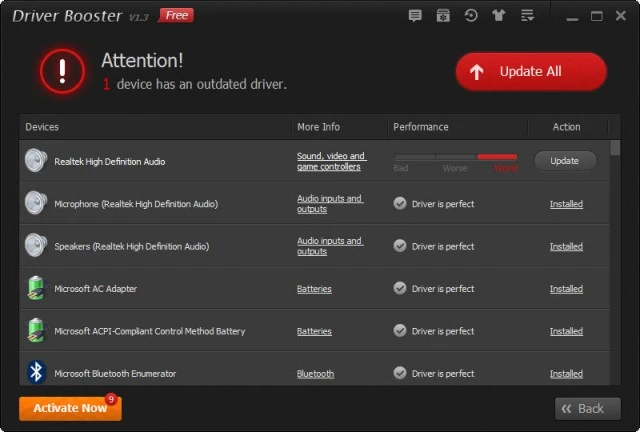640x432 pixels.
Task: Click the Microsoft AC Adapter battery icon
Action: tap(36, 288)
